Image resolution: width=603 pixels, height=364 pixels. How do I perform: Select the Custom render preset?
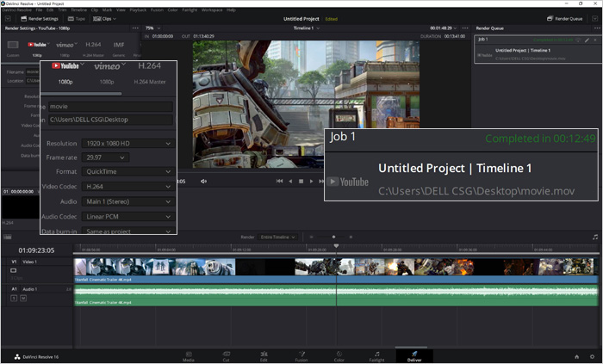click(13, 48)
